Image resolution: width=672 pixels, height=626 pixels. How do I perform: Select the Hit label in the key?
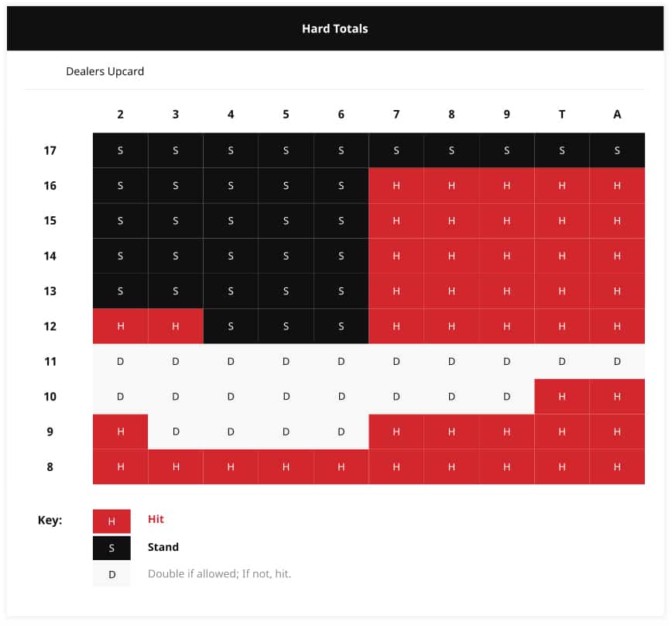pyautogui.click(x=156, y=519)
